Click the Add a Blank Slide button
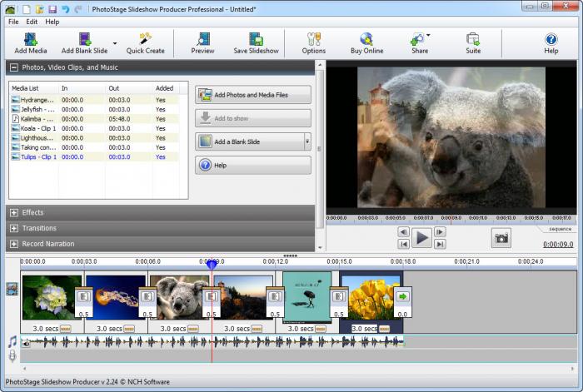Viewport: 583px width, 392px height. pyautogui.click(x=250, y=141)
